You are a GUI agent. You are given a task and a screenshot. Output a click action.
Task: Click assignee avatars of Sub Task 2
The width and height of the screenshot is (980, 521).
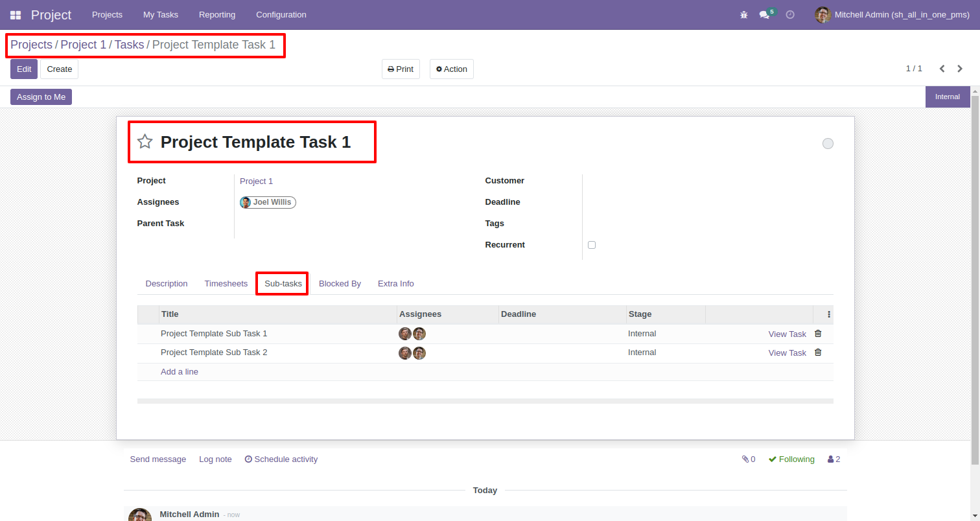[412, 353]
